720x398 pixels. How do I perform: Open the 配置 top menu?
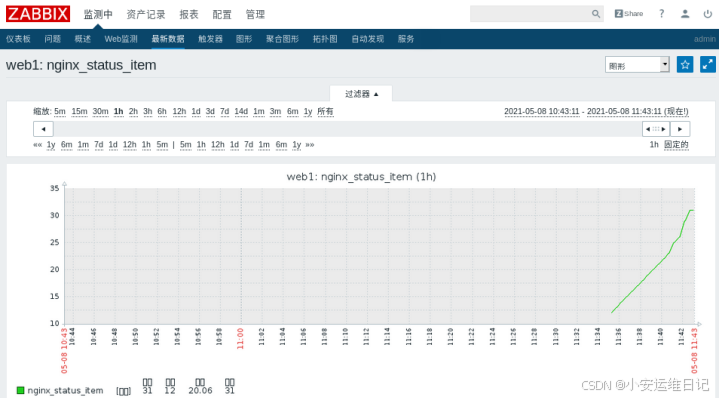click(x=222, y=15)
